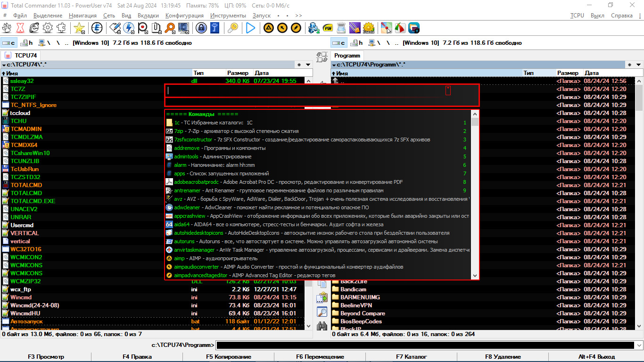This screenshot has width=644, height=362.
Task: Select the Wincmd ini file in left panel
Action: 153,297
